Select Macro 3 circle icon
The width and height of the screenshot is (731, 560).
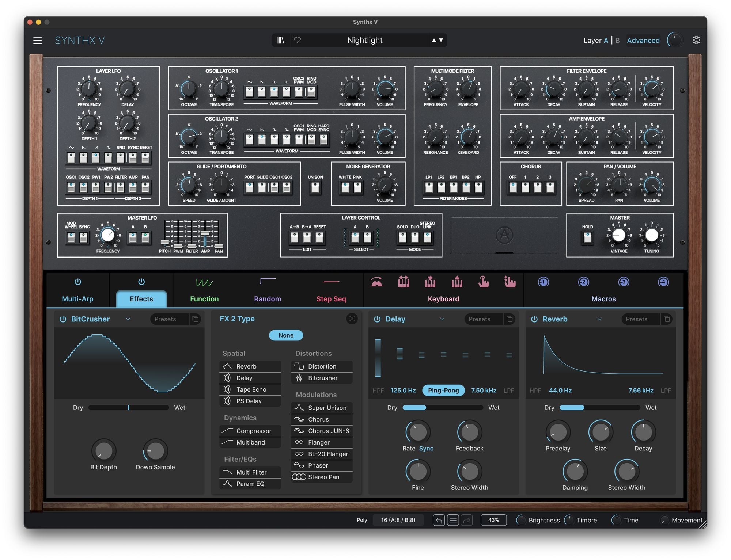click(624, 282)
